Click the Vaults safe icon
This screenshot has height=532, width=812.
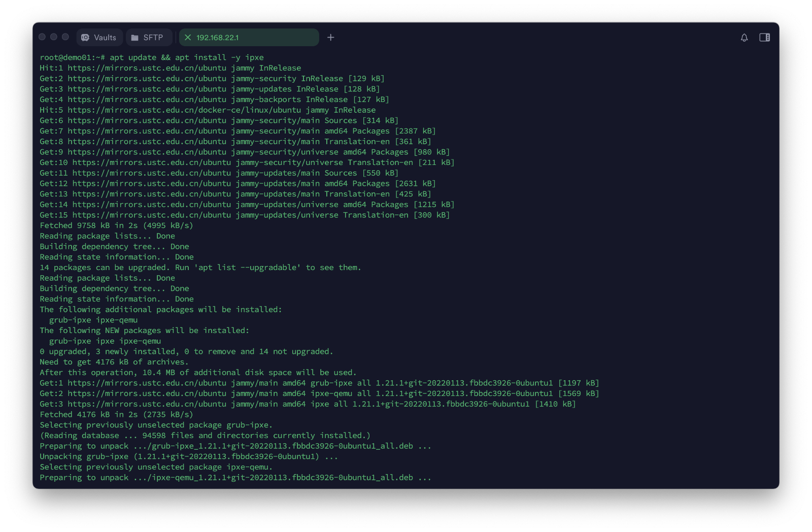coord(85,38)
